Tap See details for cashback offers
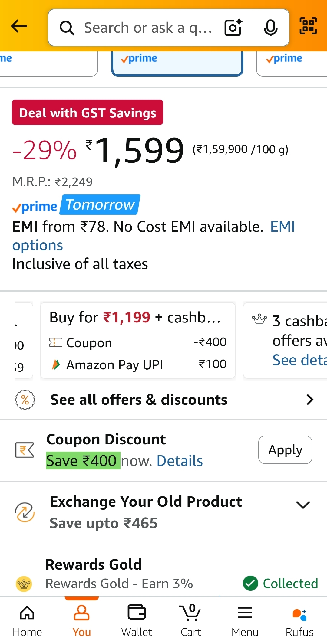 pyautogui.click(x=299, y=360)
